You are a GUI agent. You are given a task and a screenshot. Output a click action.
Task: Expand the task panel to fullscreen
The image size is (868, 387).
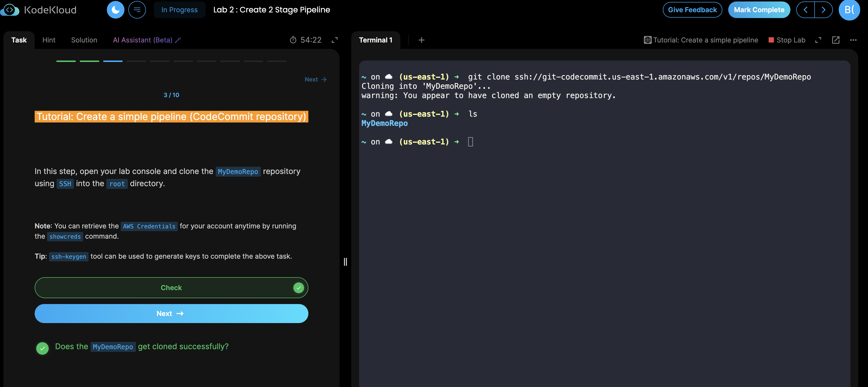[x=334, y=40]
